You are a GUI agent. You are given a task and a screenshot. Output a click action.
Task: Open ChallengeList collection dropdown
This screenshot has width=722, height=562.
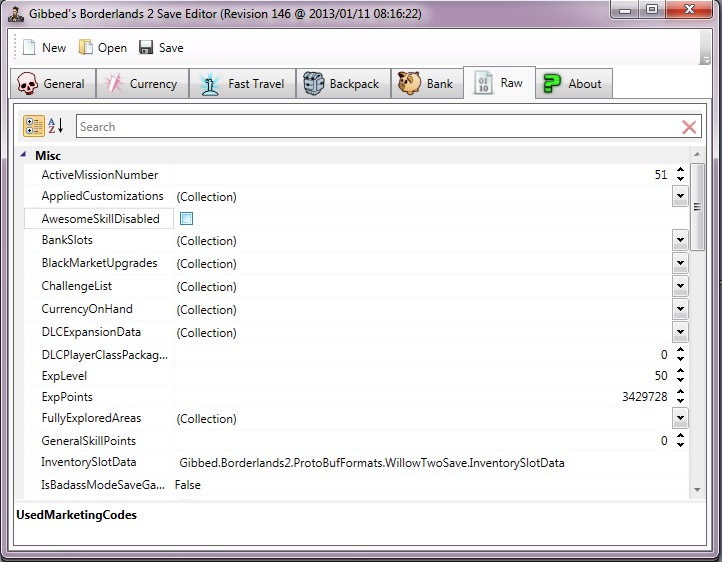(680, 286)
